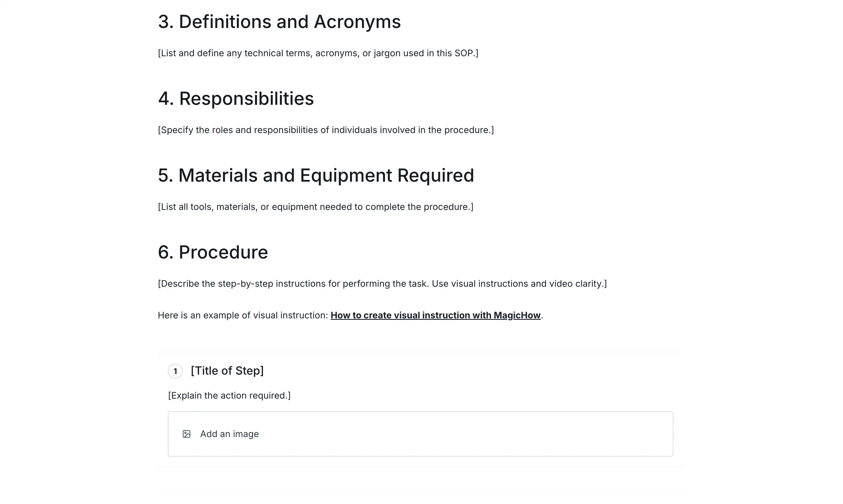
Task: Click the image icon in the upload box
Action: tap(187, 434)
